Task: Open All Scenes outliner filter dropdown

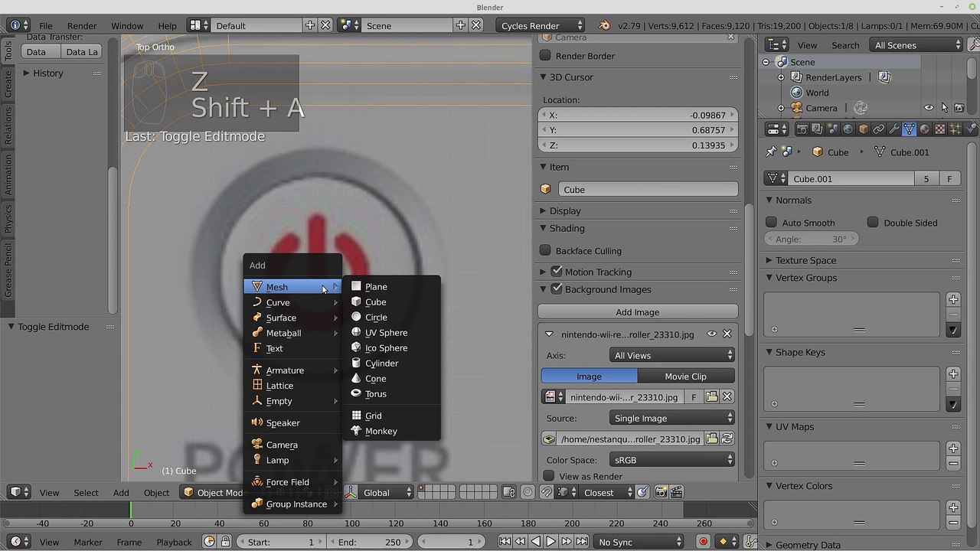Action: pyautogui.click(x=916, y=45)
